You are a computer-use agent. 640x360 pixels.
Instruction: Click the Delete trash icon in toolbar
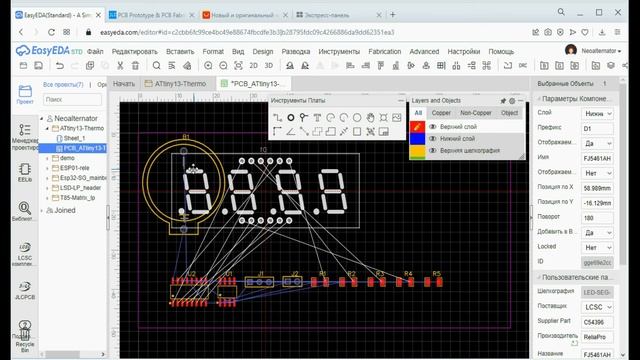tap(135, 65)
